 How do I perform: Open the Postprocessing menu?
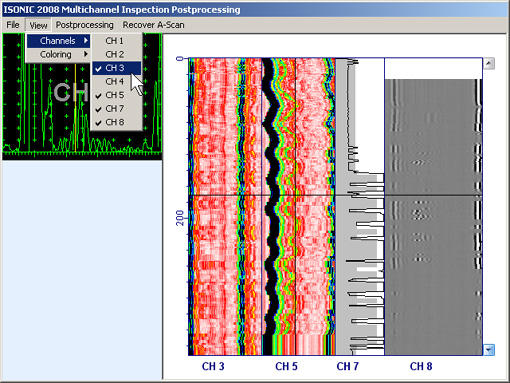(x=84, y=25)
